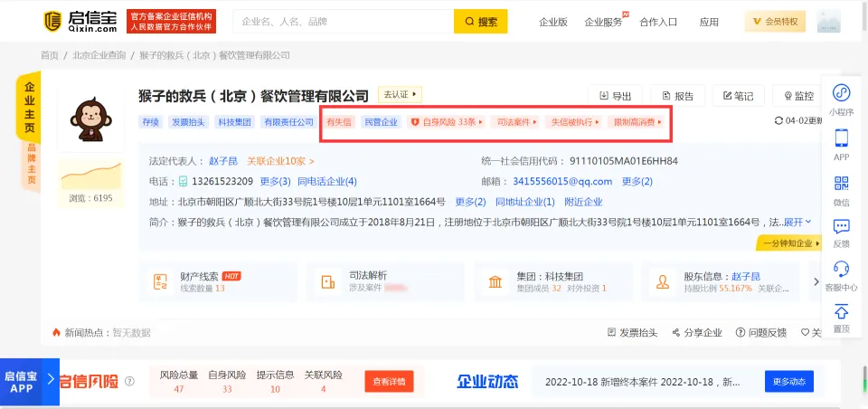Open the 去认证 dropdown tag

click(400, 95)
